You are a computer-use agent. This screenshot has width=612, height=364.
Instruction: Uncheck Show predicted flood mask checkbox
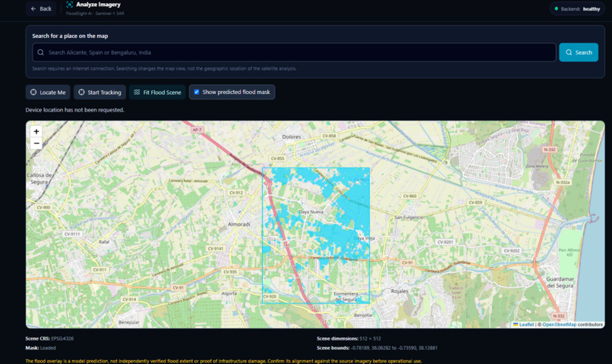pos(197,92)
